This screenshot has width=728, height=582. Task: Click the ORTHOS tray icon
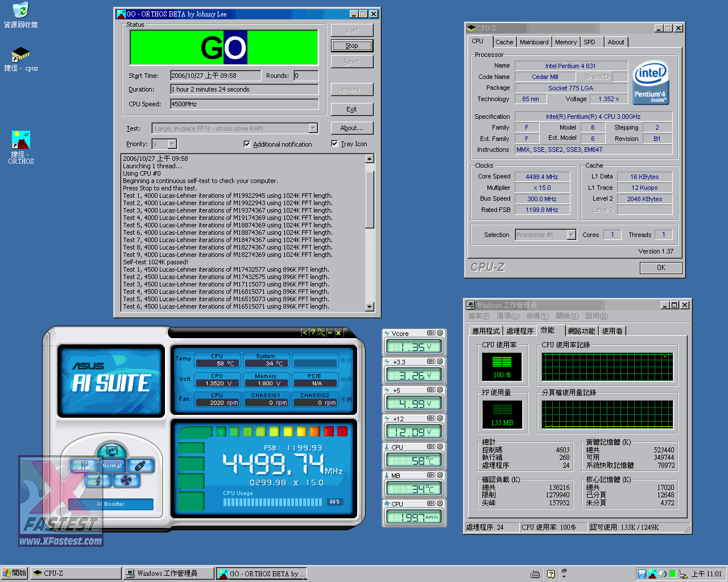[652, 574]
